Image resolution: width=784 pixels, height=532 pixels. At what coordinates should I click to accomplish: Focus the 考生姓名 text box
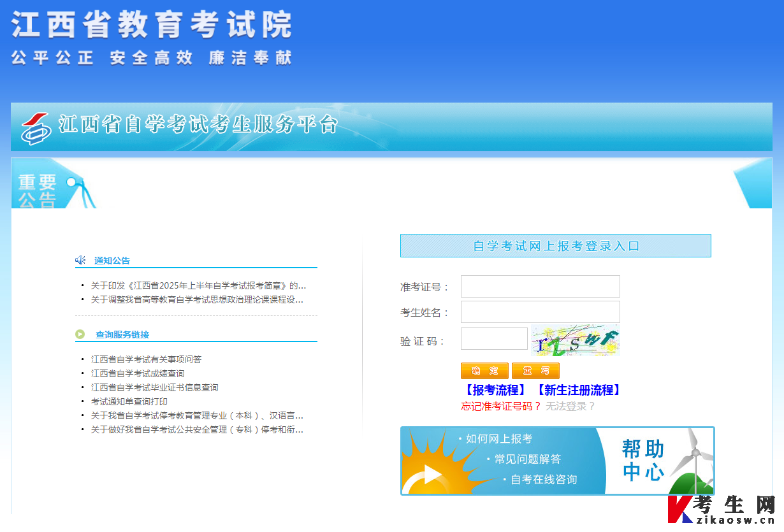pos(541,312)
